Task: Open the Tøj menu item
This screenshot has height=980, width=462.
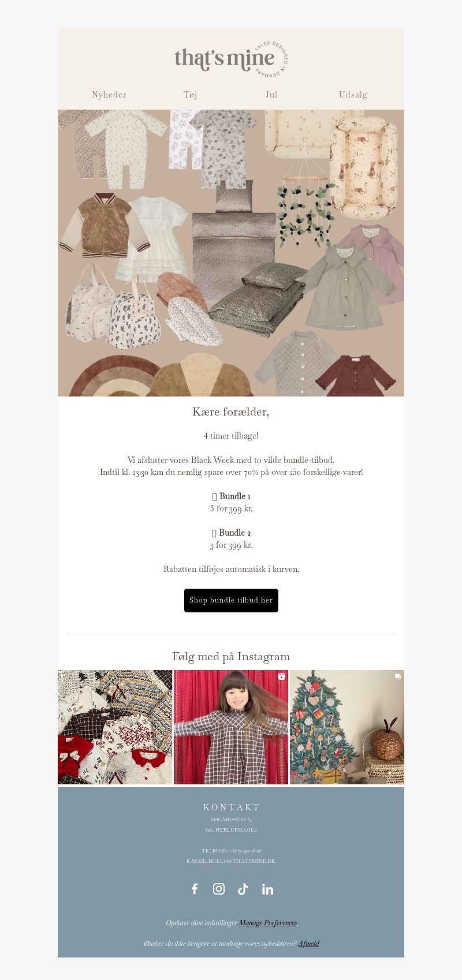Action: pyautogui.click(x=191, y=95)
